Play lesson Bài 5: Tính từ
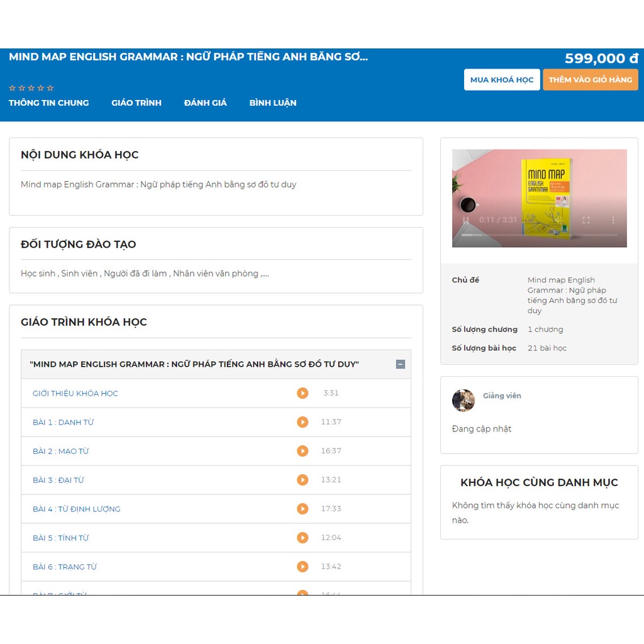 pyautogui.click(x=303, y=538)
